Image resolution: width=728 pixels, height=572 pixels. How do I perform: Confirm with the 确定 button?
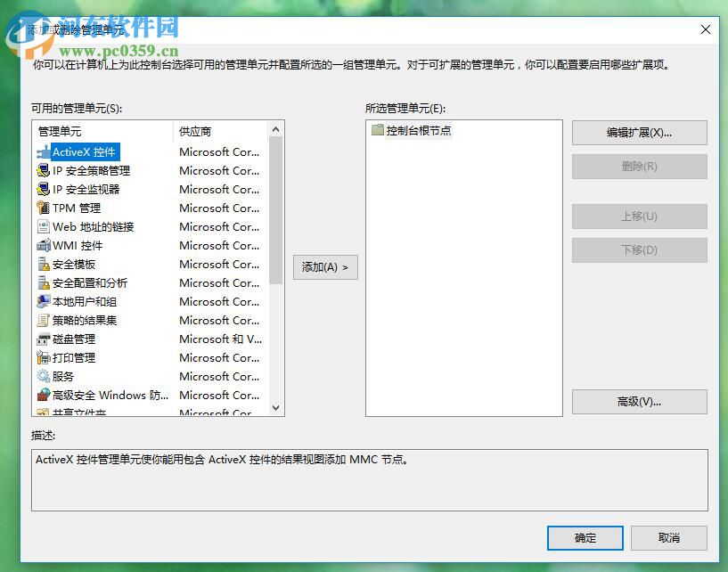tap(585, 537)
